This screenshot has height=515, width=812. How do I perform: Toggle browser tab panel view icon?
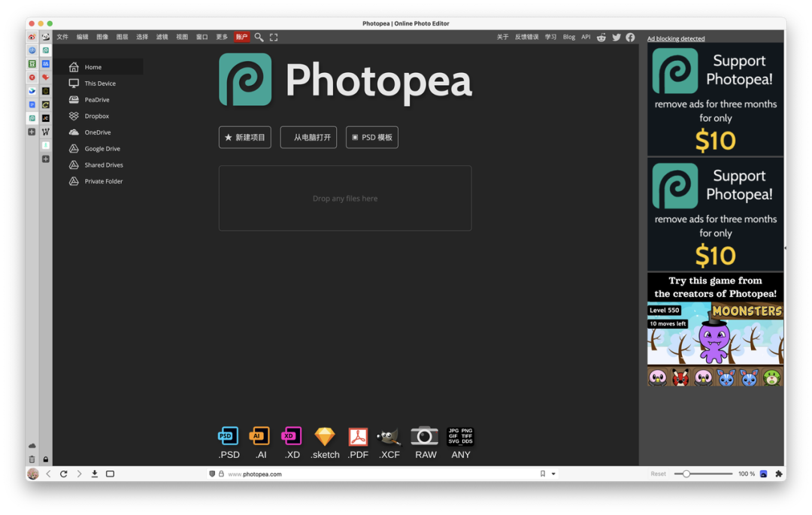point(110,474)
